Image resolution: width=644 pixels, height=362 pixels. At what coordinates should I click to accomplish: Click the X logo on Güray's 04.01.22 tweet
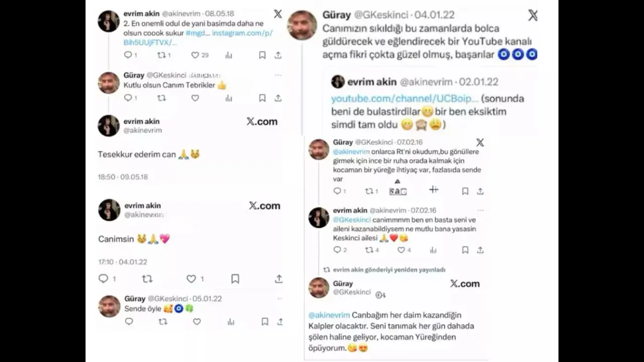coord(533,16)
